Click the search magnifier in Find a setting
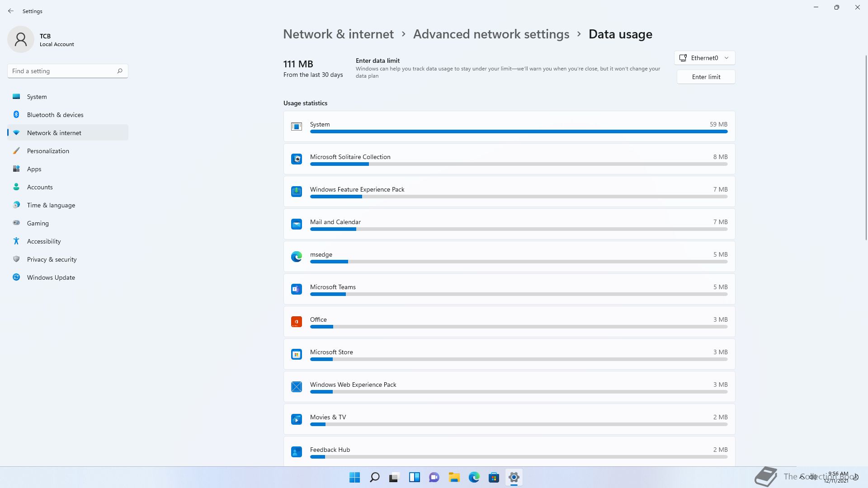This screenshot has height=488, width=868. 120,71
